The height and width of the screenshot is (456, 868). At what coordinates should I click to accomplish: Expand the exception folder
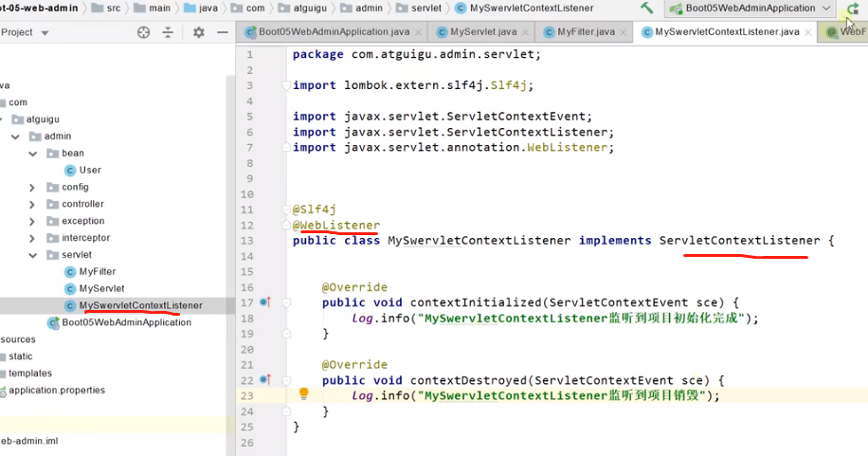[x=32, y=221]
